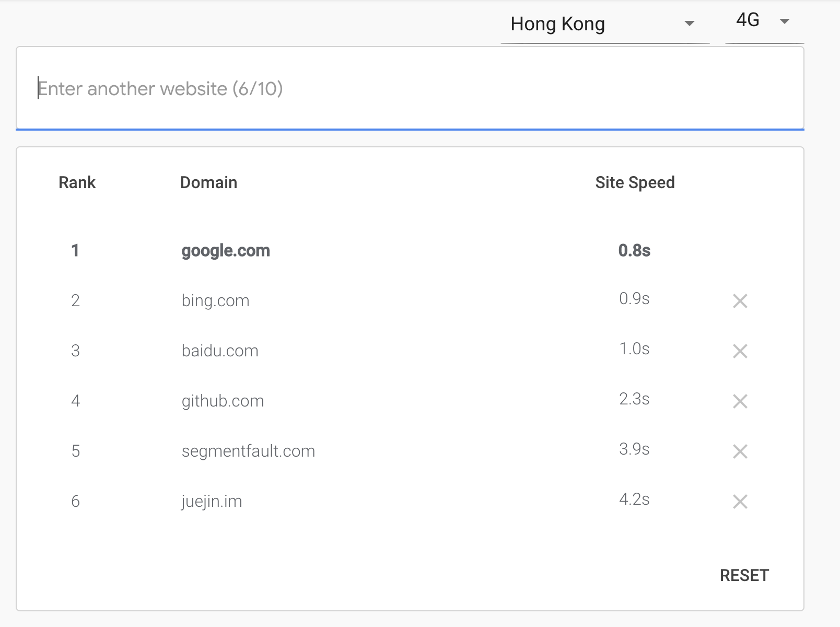Screen dimensions: 840x627
Task: Click the 2.3s speed value
Action: [x=634, y=399]
